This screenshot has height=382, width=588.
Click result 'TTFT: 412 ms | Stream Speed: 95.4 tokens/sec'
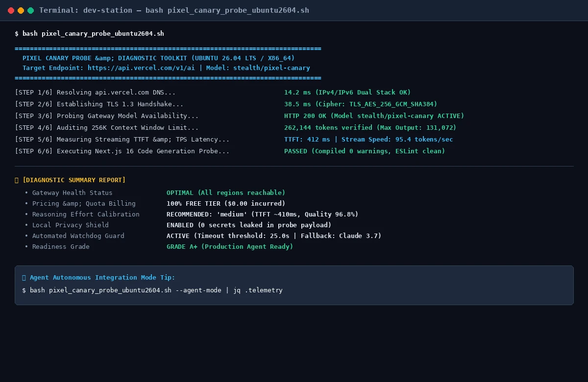[368, 140]
